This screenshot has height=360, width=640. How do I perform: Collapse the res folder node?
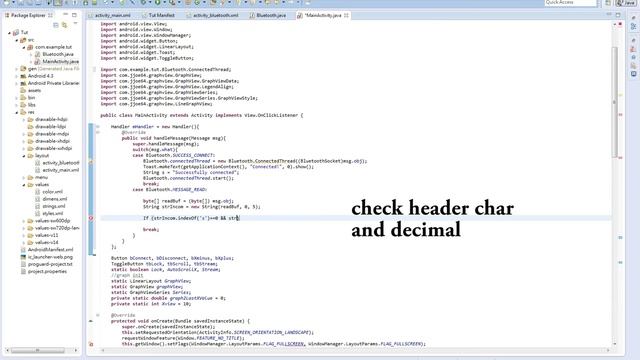click(x=17, y=112)
